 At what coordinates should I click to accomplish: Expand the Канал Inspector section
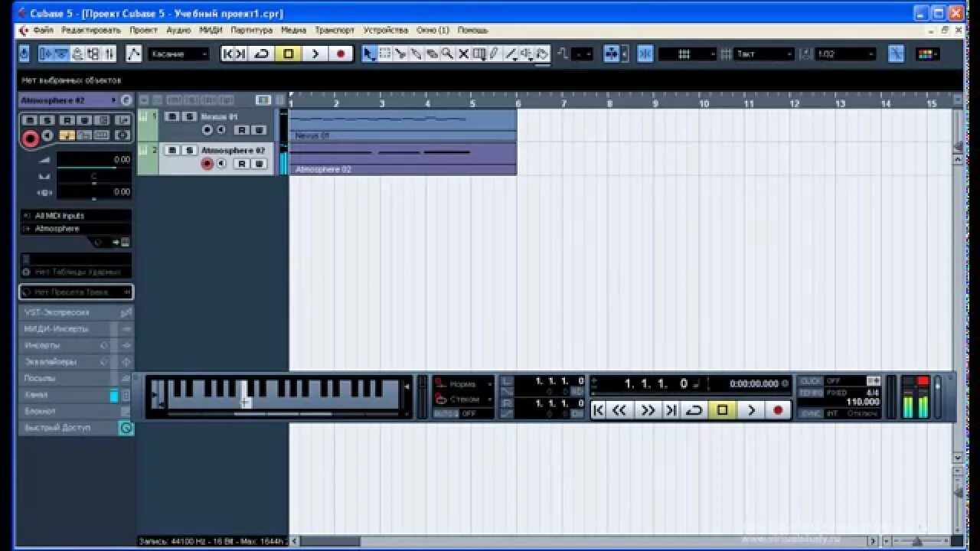click(76, 395)
